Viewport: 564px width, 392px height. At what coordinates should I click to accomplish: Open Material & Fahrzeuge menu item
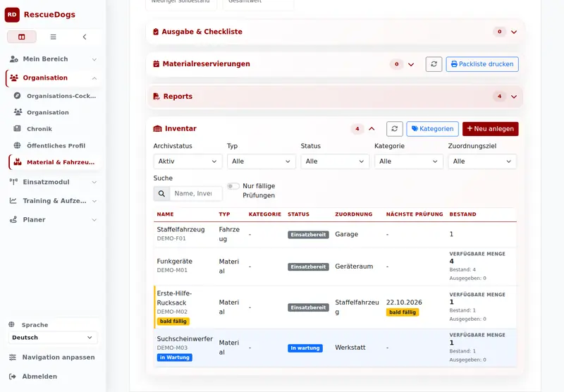pos(55,162)
